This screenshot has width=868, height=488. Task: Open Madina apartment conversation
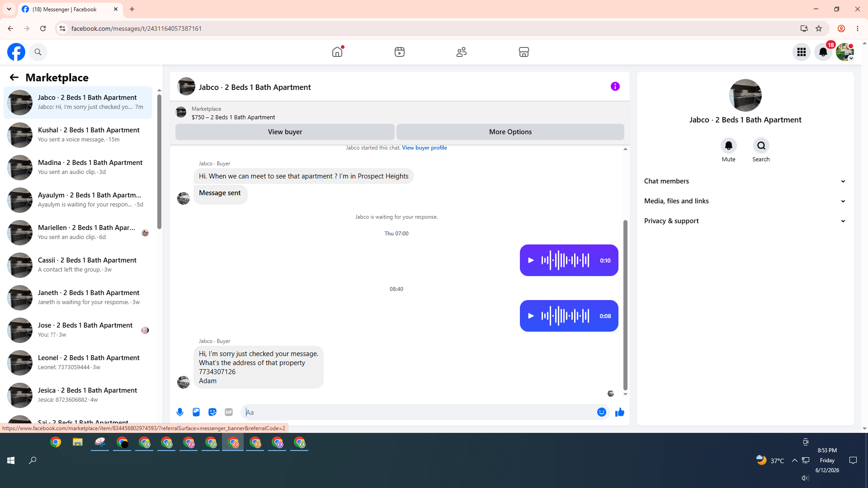(78, 168)
